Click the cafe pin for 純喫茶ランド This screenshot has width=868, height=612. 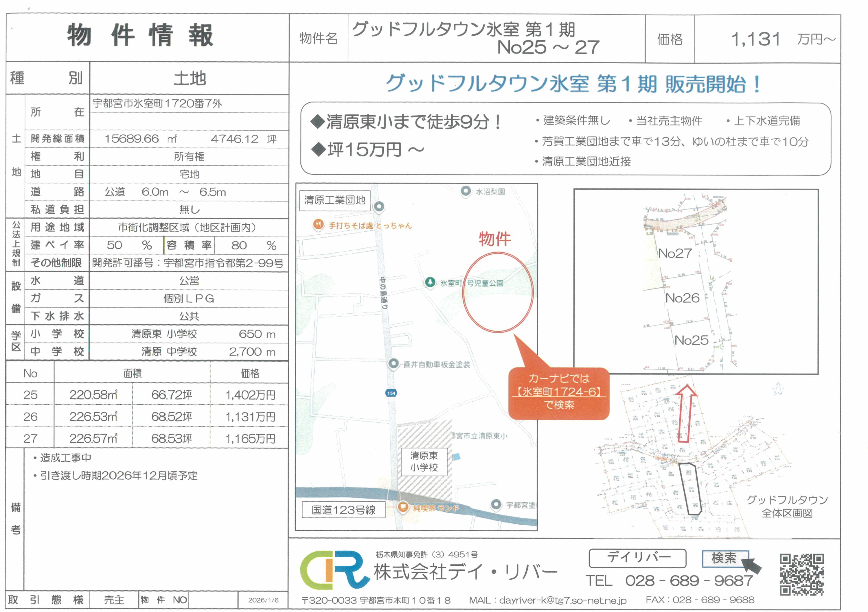(x=403, y=506)
